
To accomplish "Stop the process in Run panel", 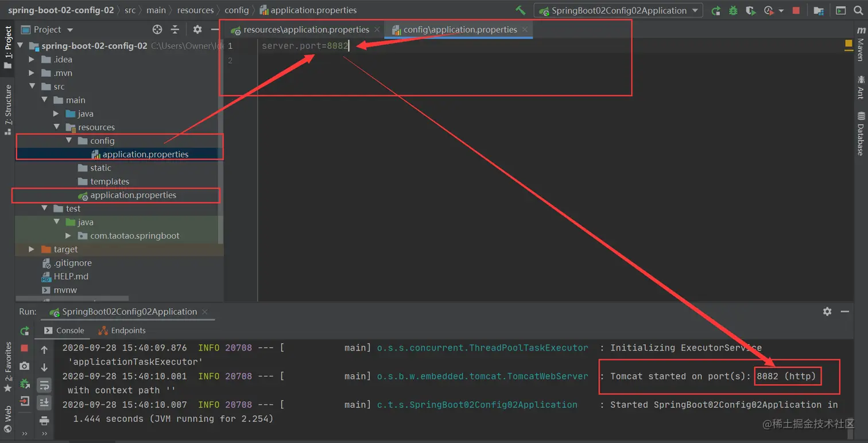I will tap(25, 348).
